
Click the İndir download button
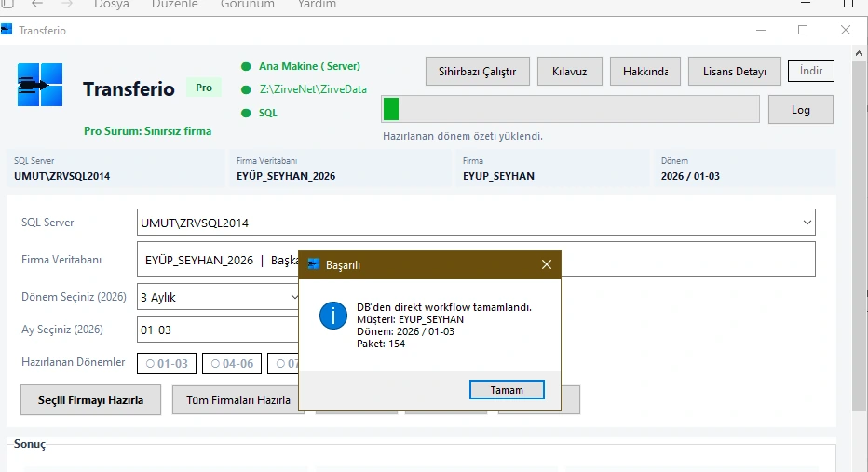pyautogui.click(x=811, y=71)
